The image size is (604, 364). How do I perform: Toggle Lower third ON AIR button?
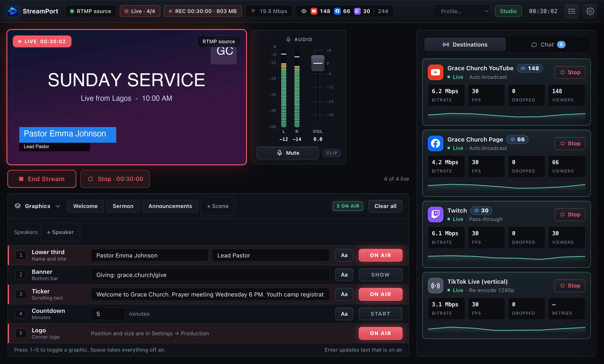pos(380,255)
